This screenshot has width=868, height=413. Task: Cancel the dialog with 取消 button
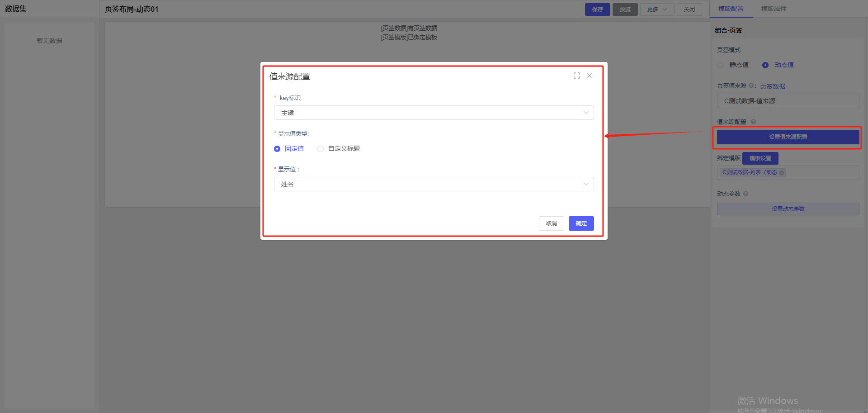[x=551, y=223]
